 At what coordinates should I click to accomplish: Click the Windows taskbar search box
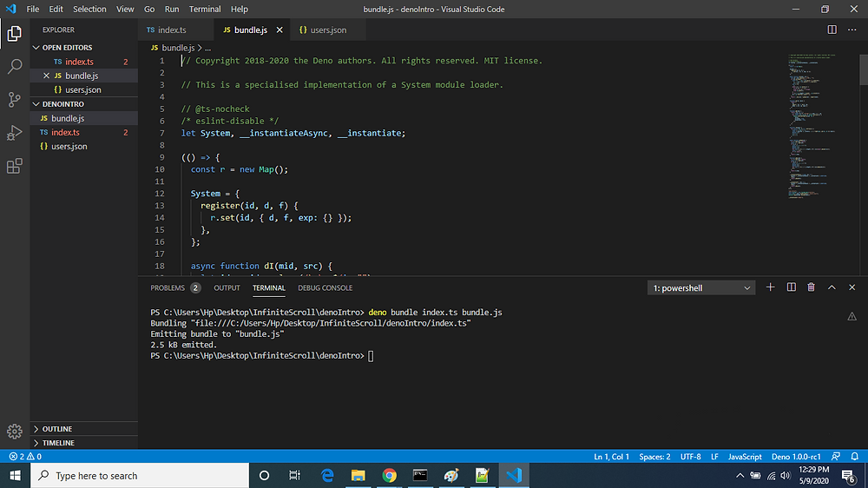[x=140, y=475]
